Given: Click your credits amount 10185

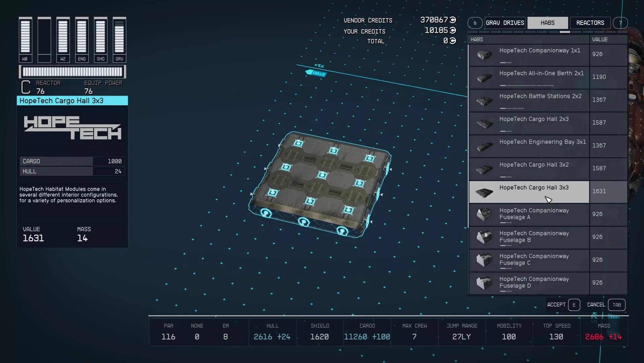Looking at the screenshot, I should pyautogui.click(x=436, y=30).
